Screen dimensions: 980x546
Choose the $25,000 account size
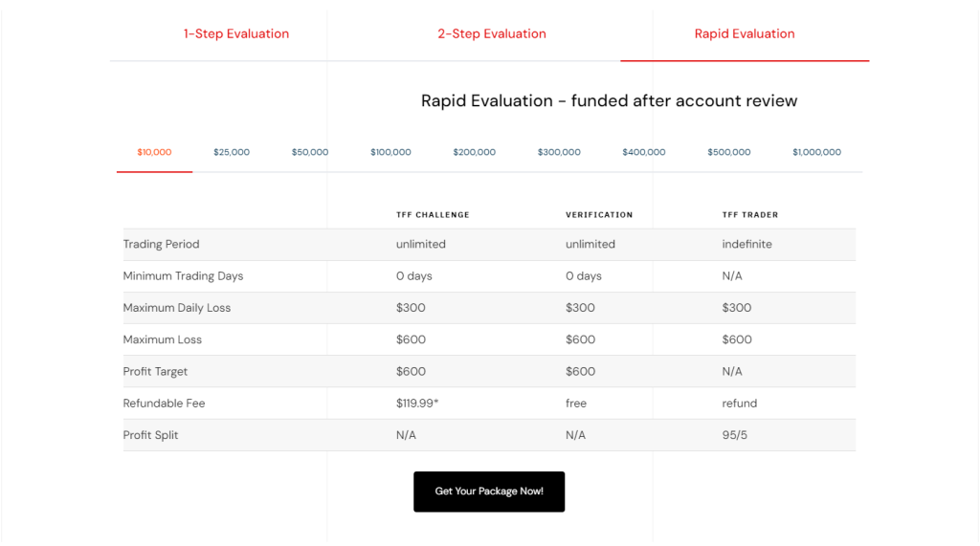tap(232, 152)
